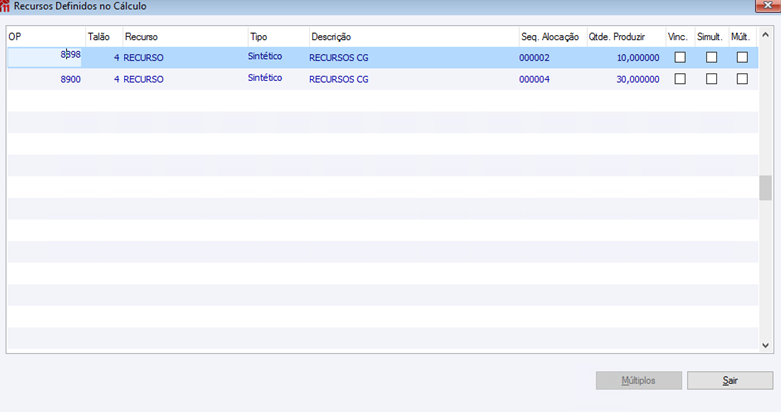Screen dimensions: 781x412
Task: Click Sintético cell in OP 8998 row
Action: pyautogui.click(x=265, y=56)
